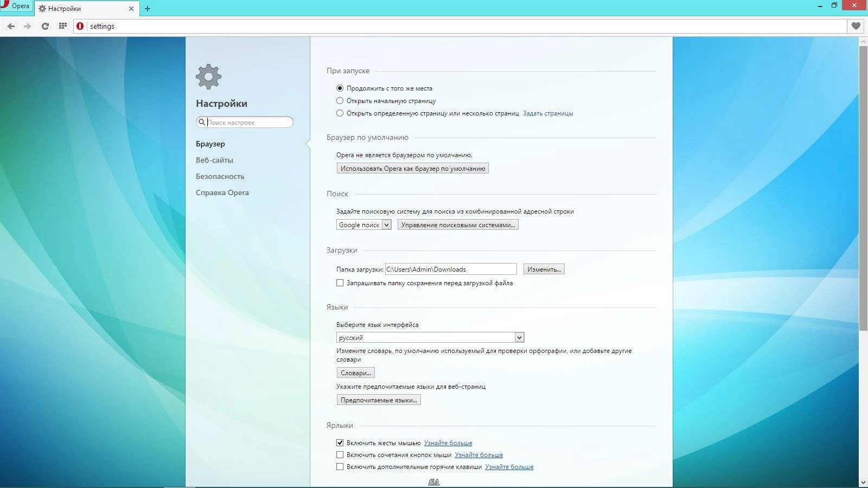The width and height of the screenshot is (868, 488).
Task: Reload the page with the refresh icon
Action: [45, 26]
